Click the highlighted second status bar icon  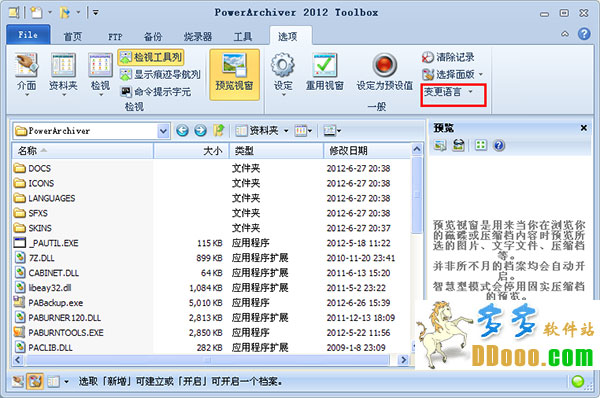[35, 382]
